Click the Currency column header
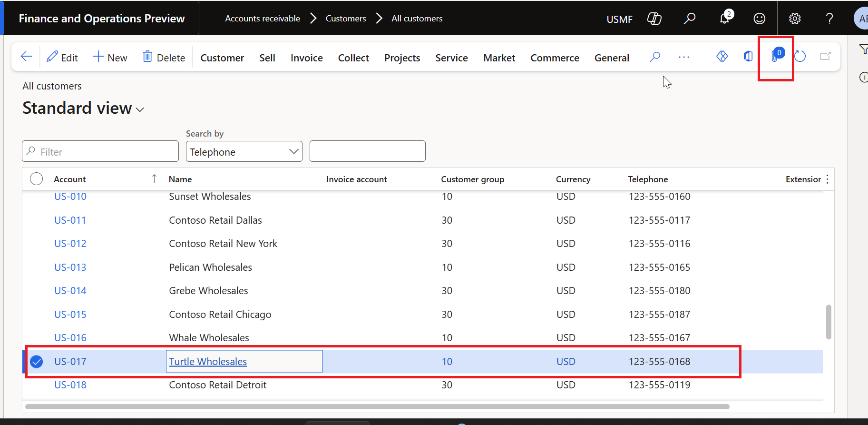868x425 pixels. 573,179
